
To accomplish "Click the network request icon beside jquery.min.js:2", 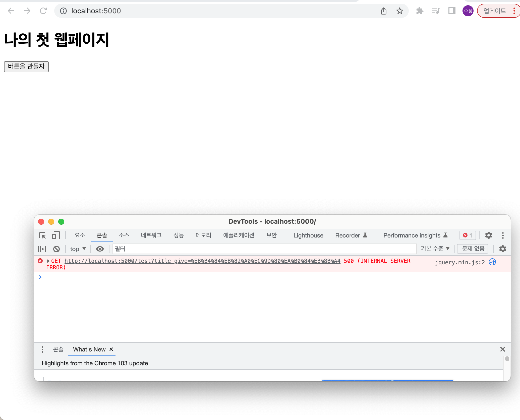I will coord(492,262).
